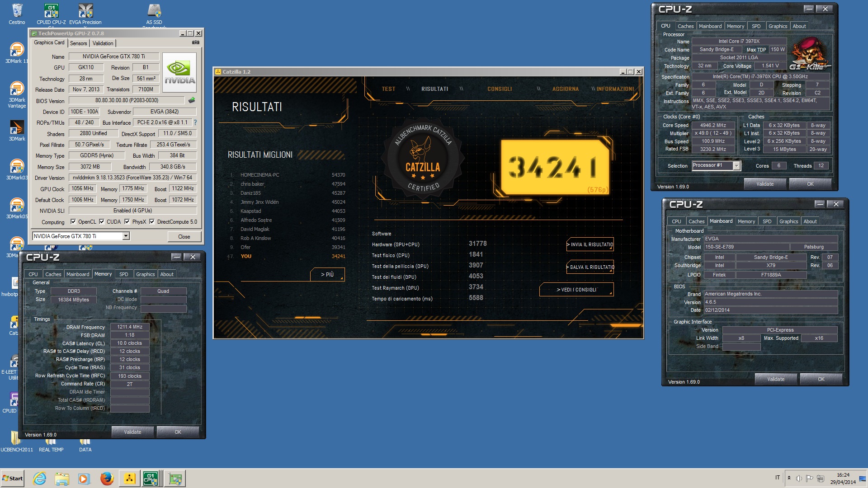868x488 pixels.
Task: Select the TEST tab in Catzilla
Action: [388, 89]
